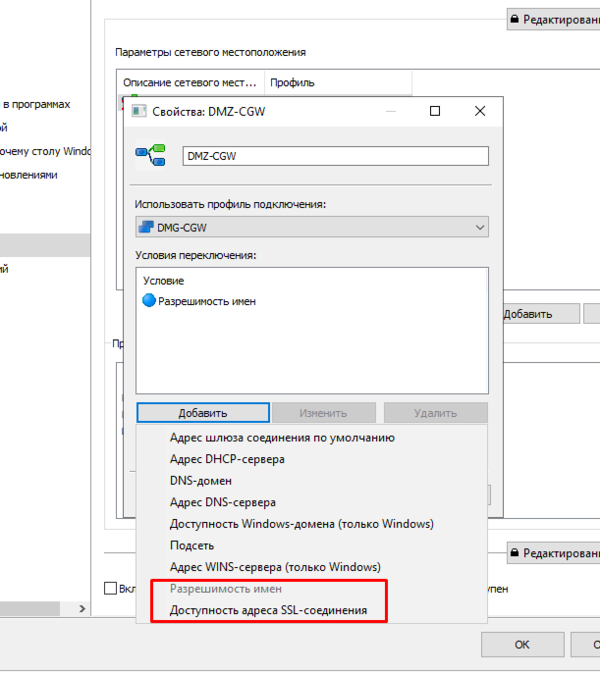This screenshot has height=675, width=600.
Task: Click the lock icon on the lower Редактирование button
Action: (514, 552)
